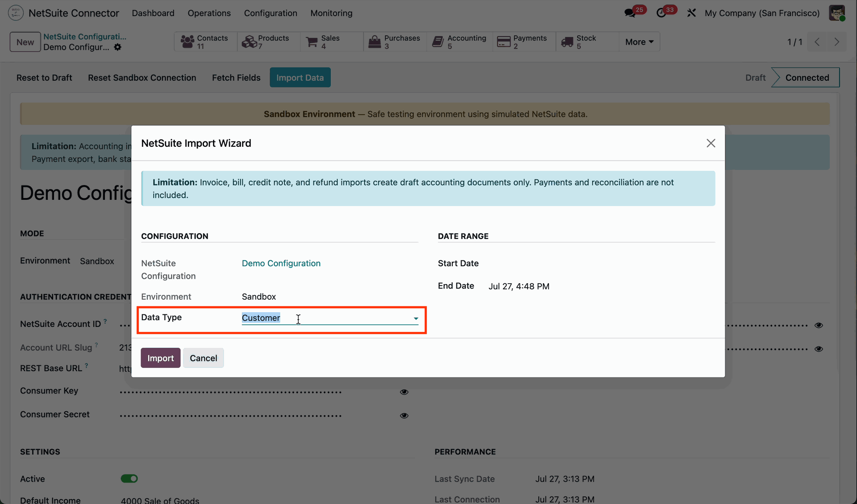Open Accounting 5 stat button
857x504 pixels.
point(460,42)
